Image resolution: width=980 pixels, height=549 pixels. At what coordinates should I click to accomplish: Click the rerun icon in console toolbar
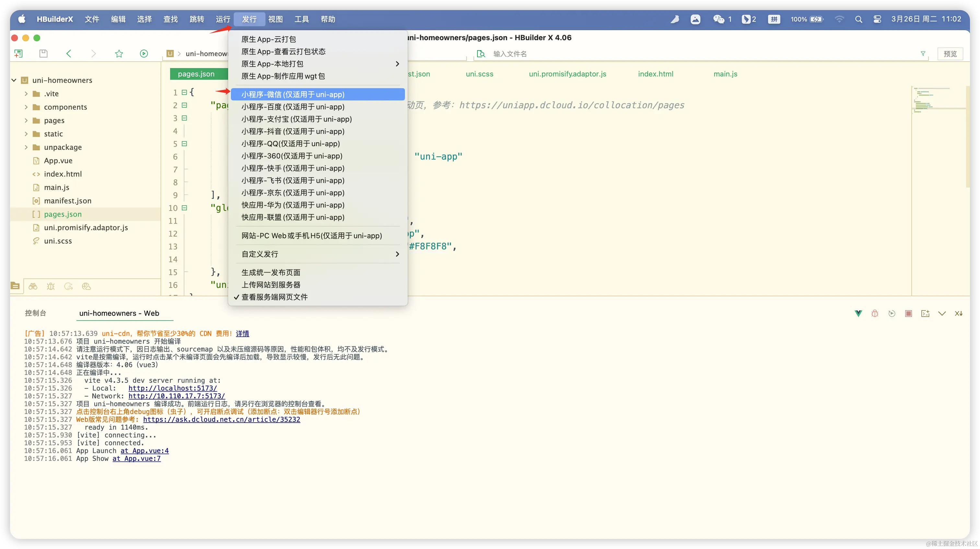[891, 313]
